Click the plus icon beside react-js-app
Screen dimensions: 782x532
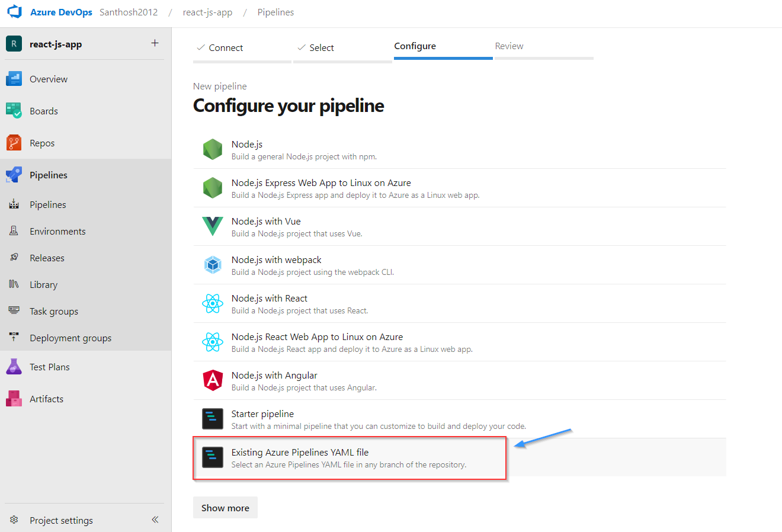[155, 43]
